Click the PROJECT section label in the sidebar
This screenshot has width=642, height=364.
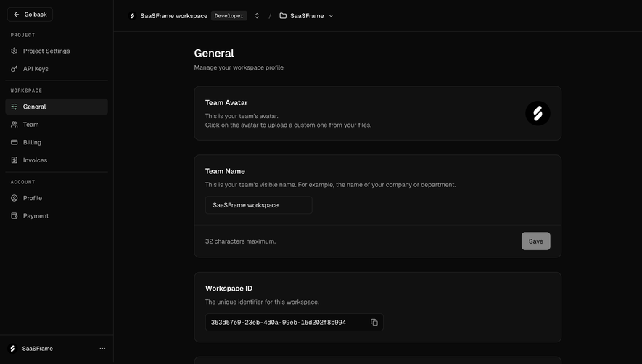(x=22, y=35)
